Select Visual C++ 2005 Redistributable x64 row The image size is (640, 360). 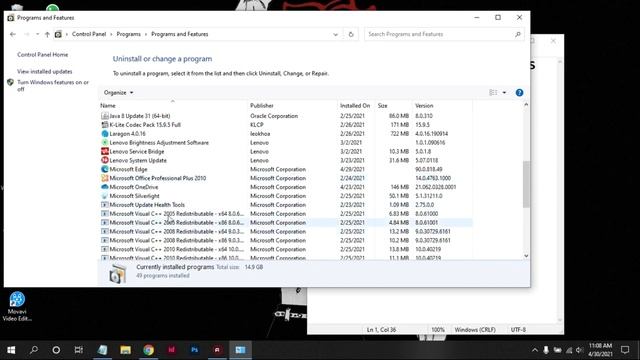point(286,214)
